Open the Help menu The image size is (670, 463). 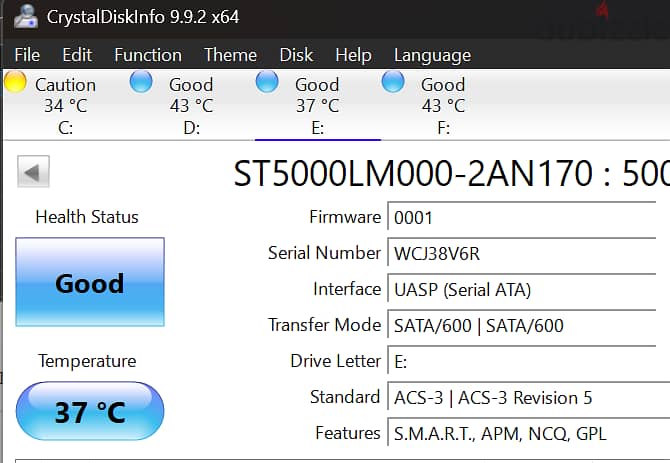coord(353,55)
